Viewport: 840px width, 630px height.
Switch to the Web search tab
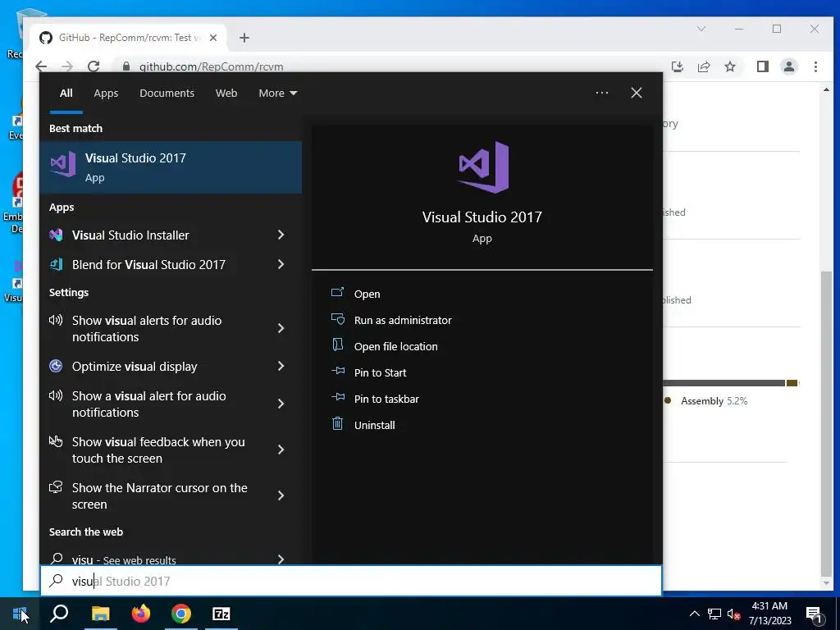226,94
